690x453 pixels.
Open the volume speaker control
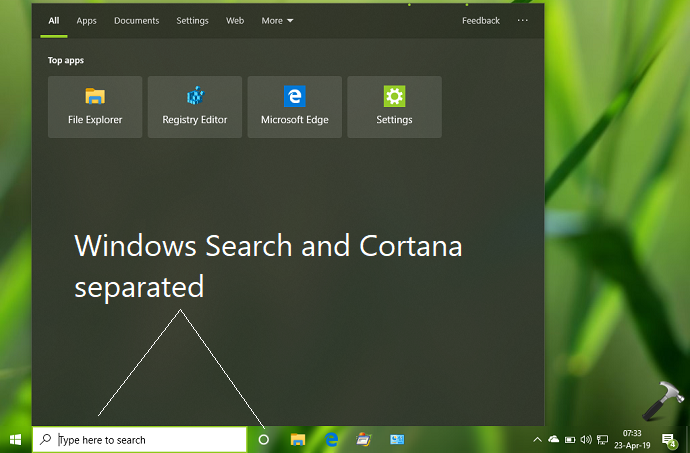(586, 439)
